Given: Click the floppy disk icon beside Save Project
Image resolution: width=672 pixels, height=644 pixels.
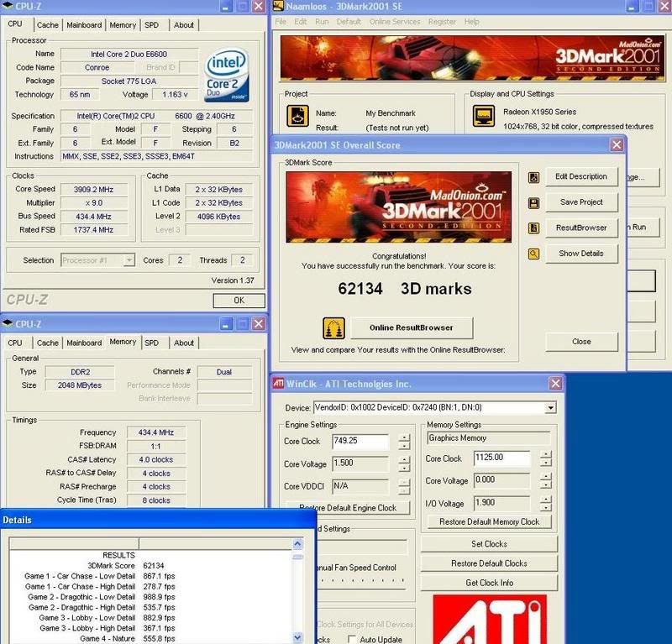Looking at the screenshot, I should (x=533, y=202).
